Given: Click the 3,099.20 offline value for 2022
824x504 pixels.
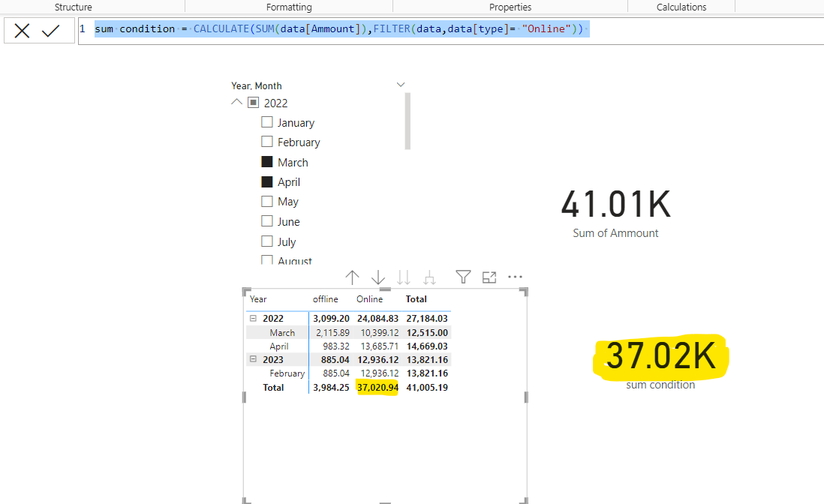Looking at the screenshot, I should pyautogui.click(x=331, y=318).
